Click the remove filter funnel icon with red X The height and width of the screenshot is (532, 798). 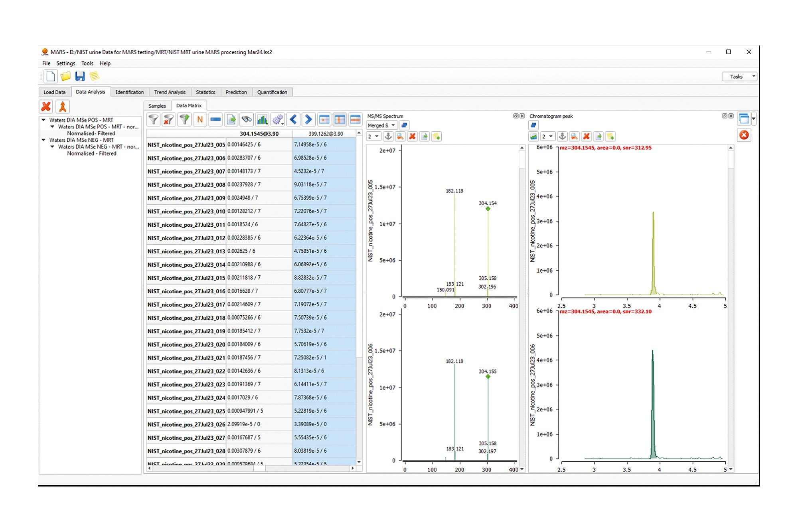(169, 119)
